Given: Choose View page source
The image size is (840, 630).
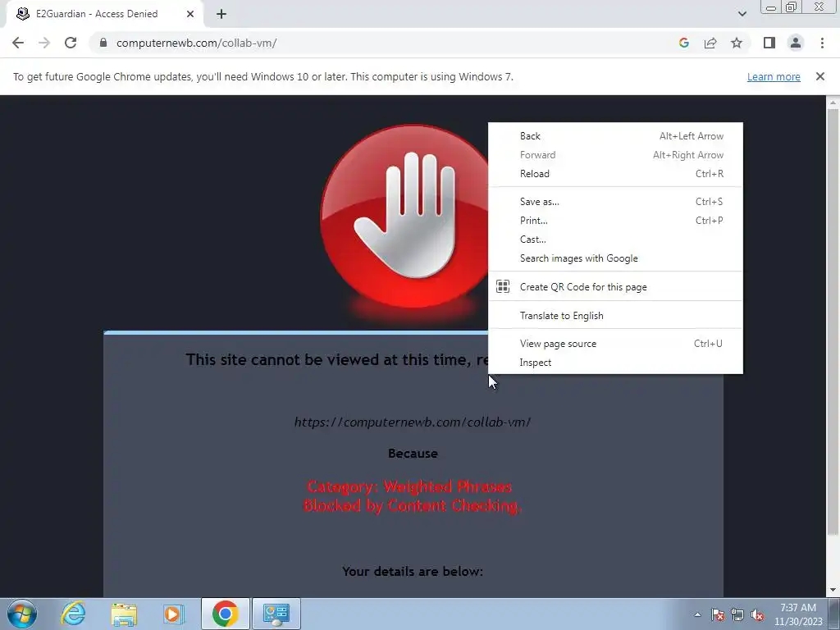Looking at the screenshot, I should (x=615, y=344).
